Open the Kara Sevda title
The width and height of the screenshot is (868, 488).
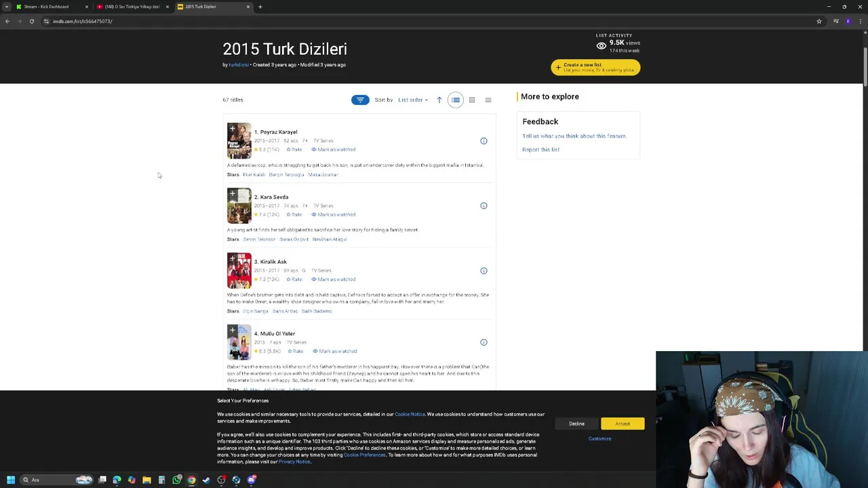coord(271,197)
